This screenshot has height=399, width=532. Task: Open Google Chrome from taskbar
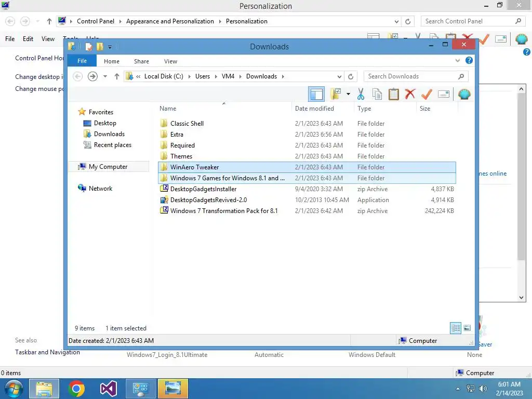[x=76, y=389]
